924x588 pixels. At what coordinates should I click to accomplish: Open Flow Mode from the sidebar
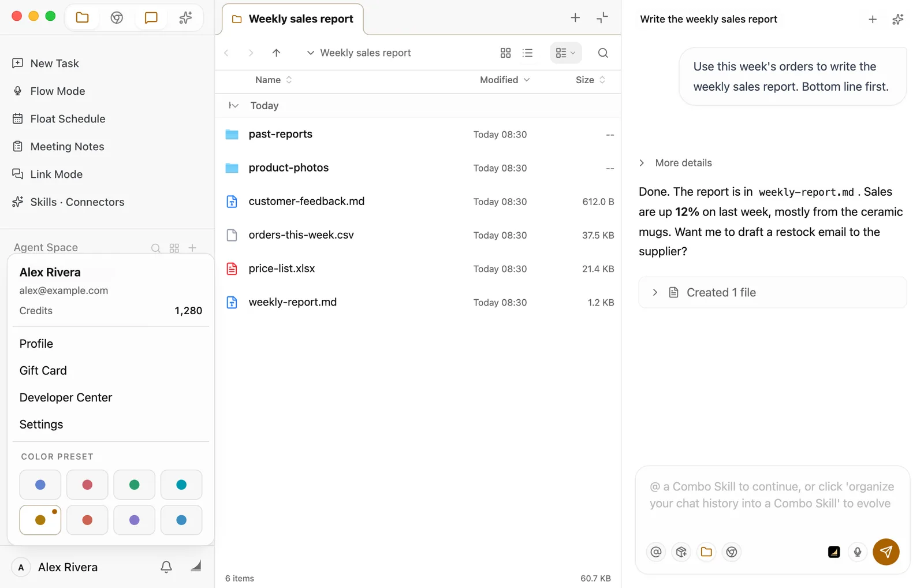pos(57,91)
